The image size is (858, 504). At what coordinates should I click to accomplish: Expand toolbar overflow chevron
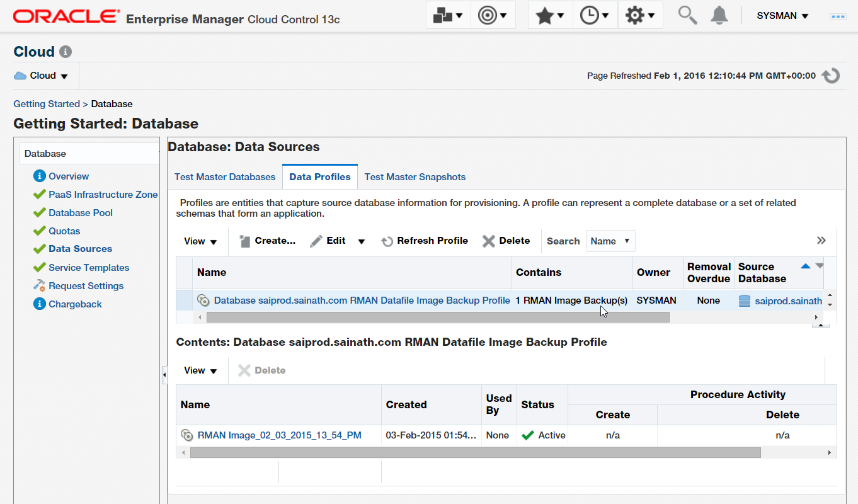821,241
